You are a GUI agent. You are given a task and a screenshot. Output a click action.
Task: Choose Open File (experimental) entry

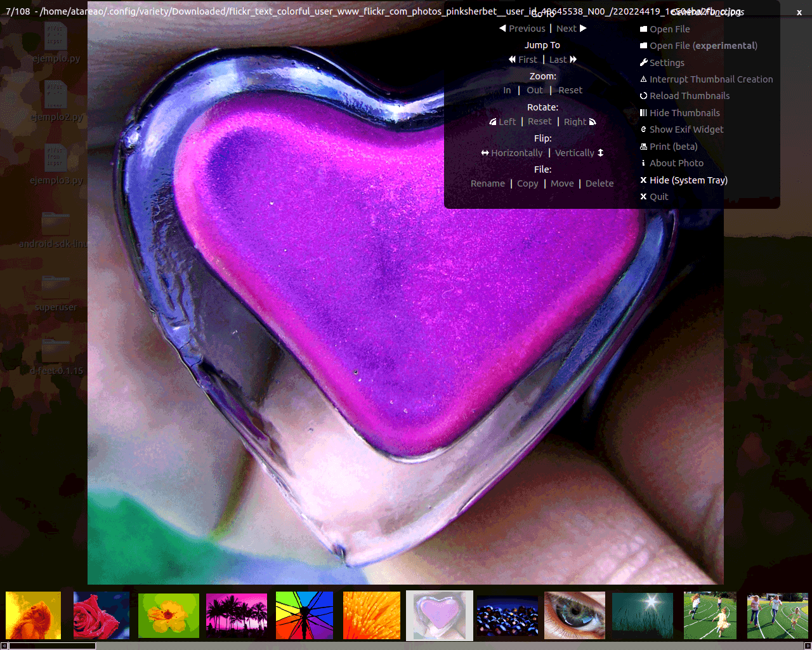(698, 46)
